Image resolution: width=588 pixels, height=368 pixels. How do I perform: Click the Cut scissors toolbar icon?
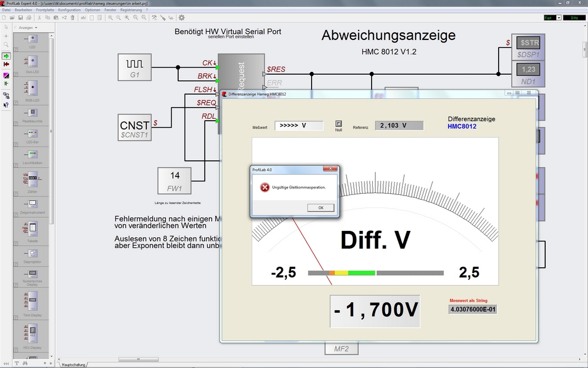[39, 18]
